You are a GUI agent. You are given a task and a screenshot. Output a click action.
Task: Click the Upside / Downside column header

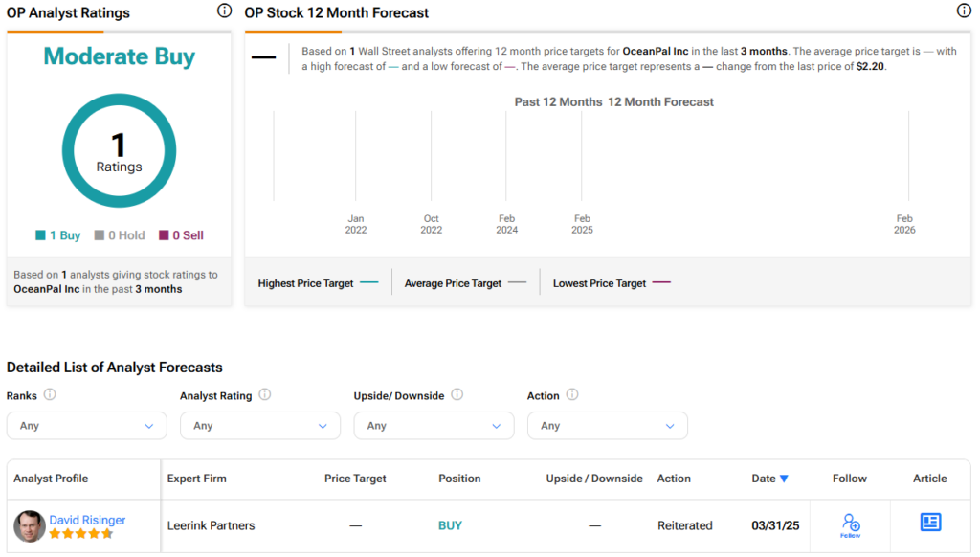click(x=594, y=479)
